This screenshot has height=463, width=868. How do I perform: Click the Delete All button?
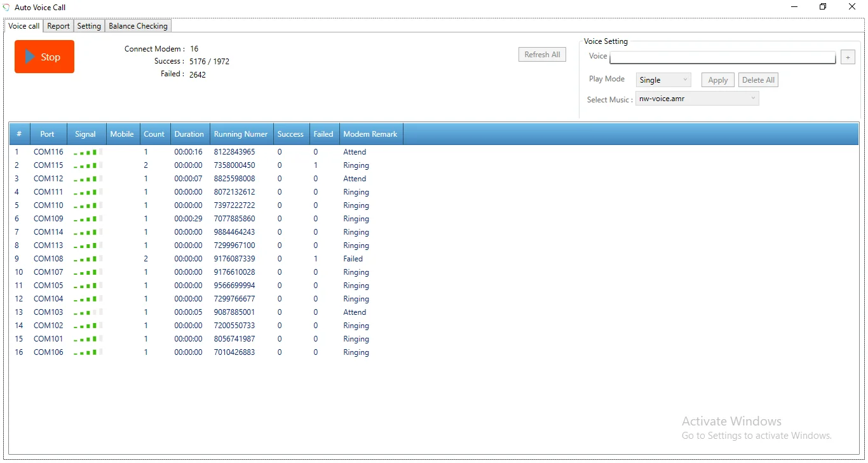pos(757,80)
